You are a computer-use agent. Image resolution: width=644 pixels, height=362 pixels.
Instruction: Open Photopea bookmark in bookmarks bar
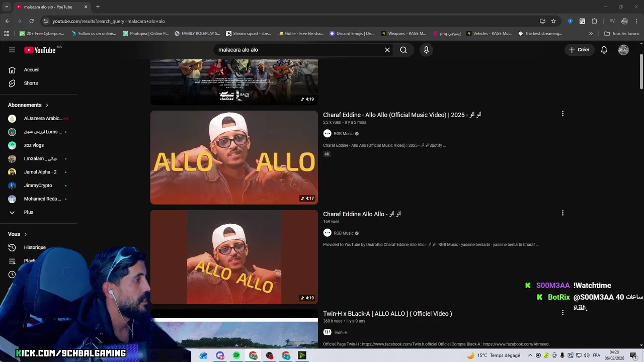(146, 34)
